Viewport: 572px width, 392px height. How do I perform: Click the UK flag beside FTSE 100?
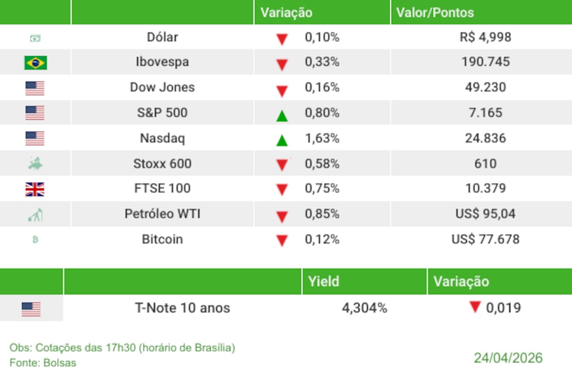(35, 189)
